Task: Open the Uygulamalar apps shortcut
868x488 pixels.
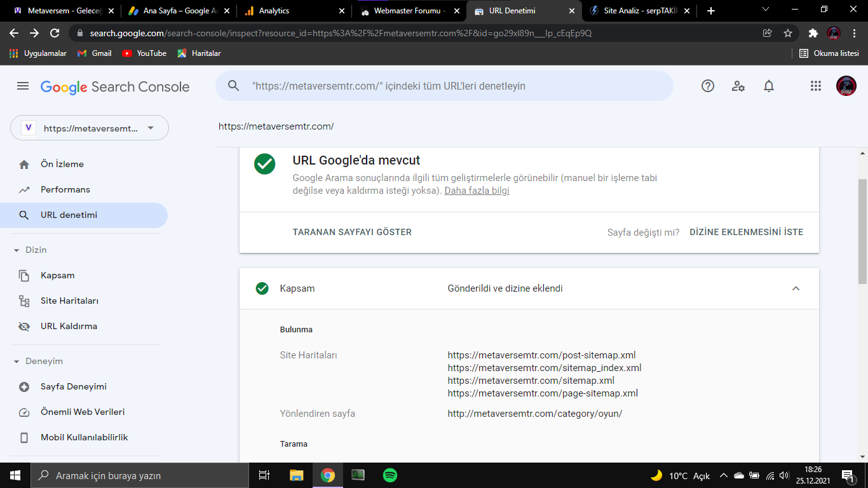Action: [38, 53]
